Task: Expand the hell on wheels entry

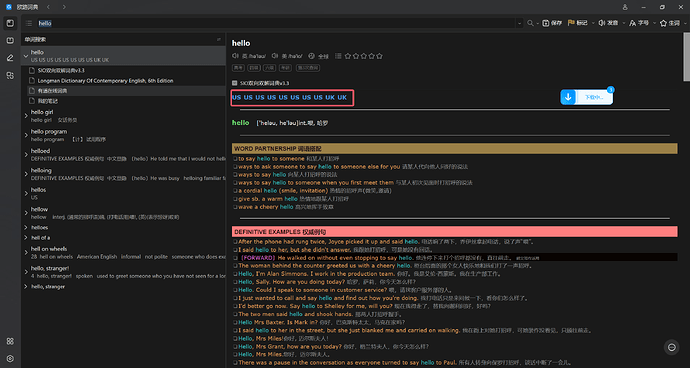Action: point(26,252)
